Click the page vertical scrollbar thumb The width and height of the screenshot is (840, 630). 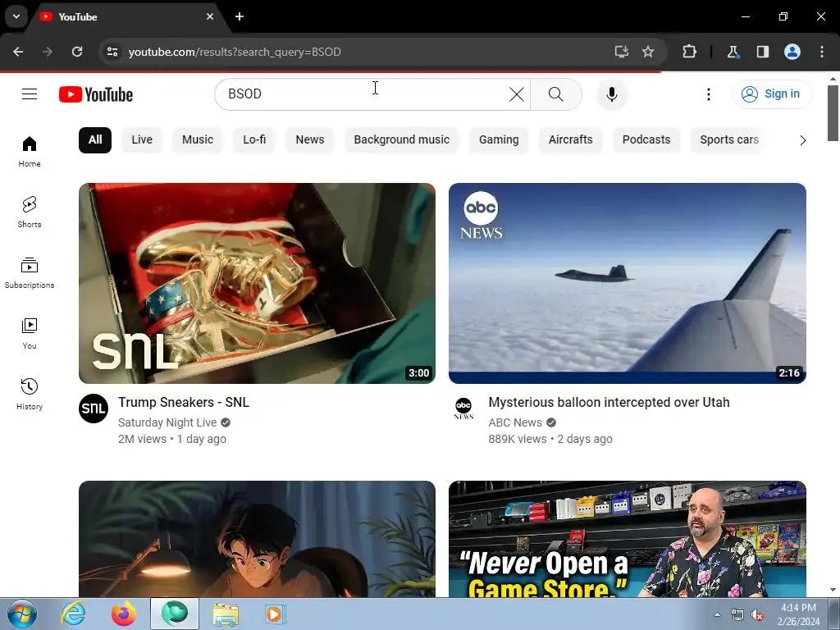[833, 113]
